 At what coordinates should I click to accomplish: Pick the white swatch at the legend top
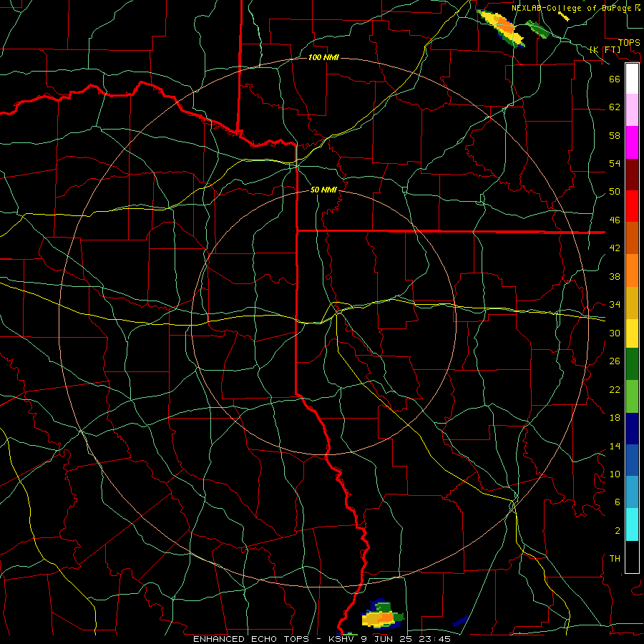pos(632,79)
